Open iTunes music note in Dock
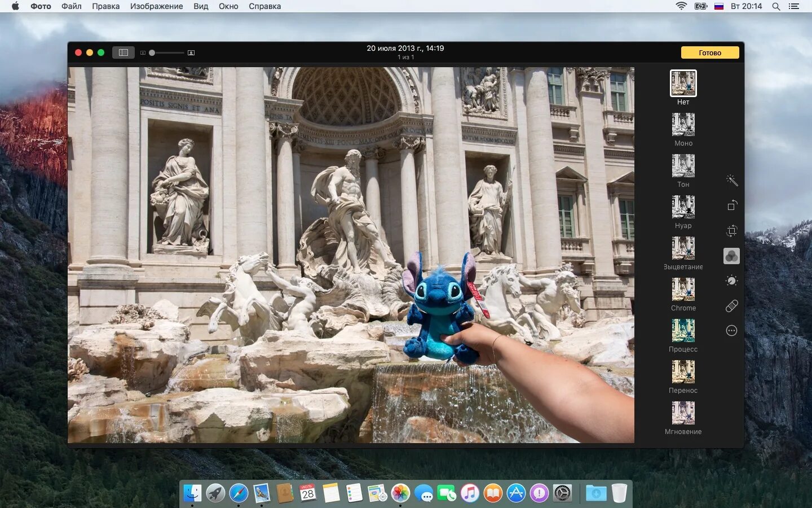Screen dimensions: 812x508 point(470,493)
